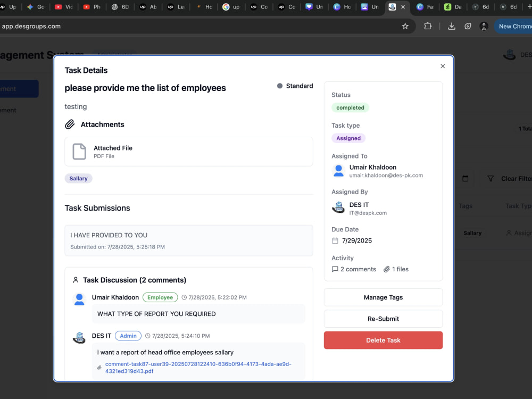Click the task title about list of employees
The height and width of the screenshot is (399, 532).
click(x=145, y=88)
